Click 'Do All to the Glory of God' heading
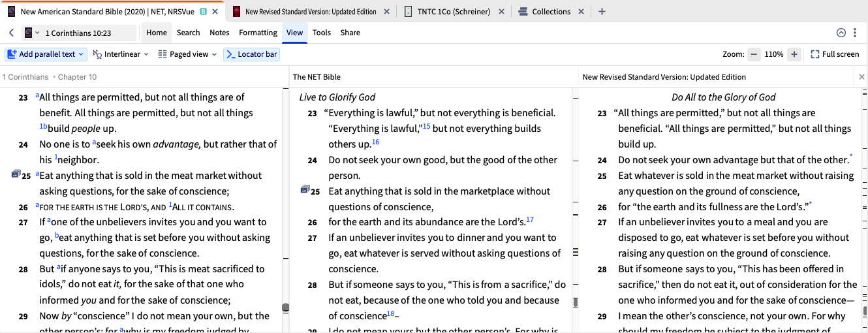868x333 pixels. [x=724, y=97]
